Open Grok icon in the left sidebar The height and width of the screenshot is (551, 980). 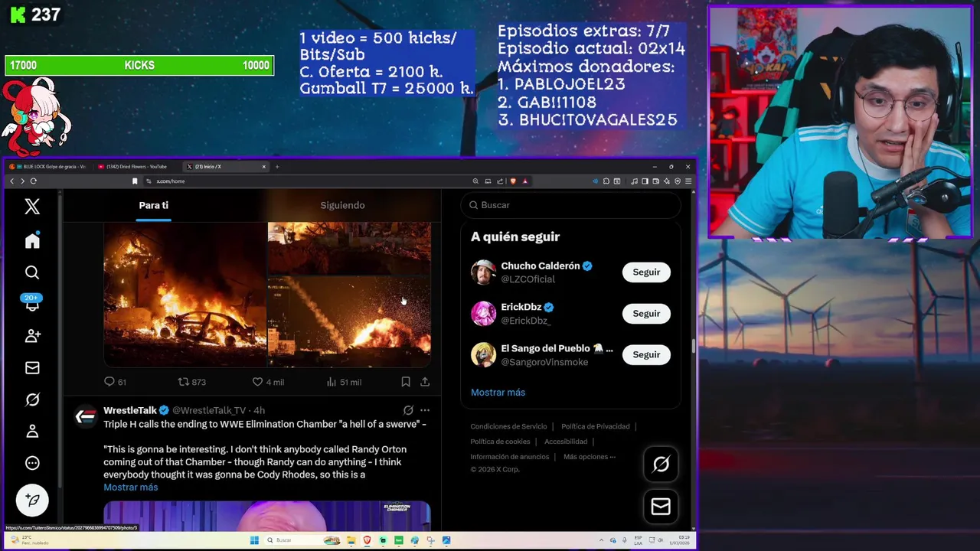tap(32, 399)
